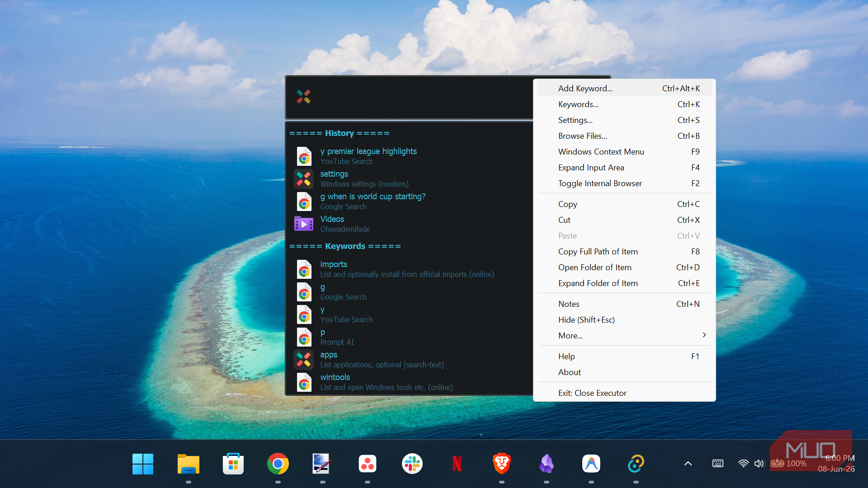Select Browse Files... menu item
The height and width of the screenshot is (488, 868).
point(625,136)
